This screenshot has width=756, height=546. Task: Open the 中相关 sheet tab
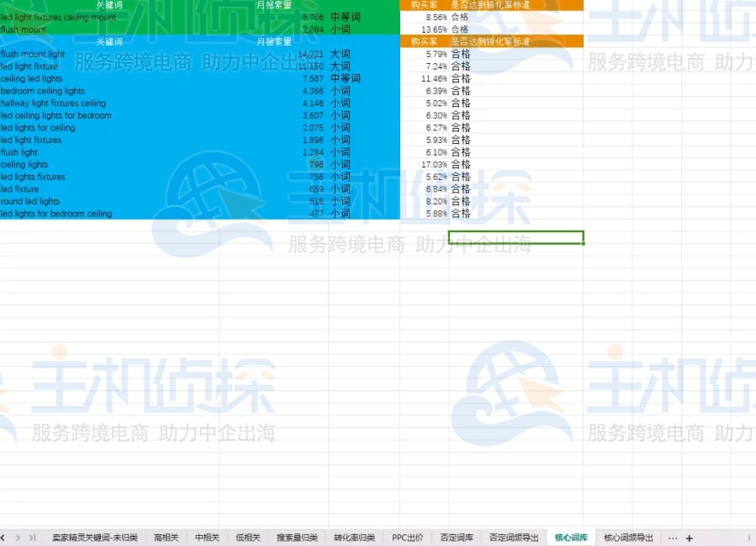[x=207, y=538]
